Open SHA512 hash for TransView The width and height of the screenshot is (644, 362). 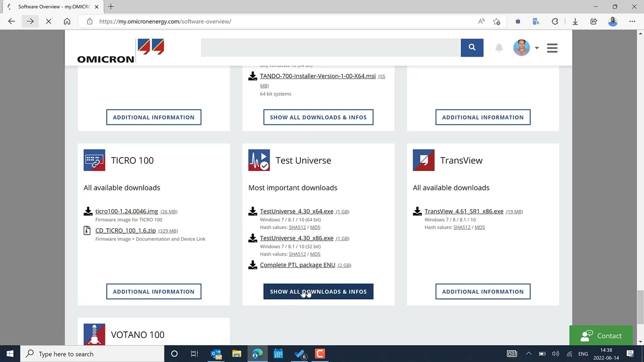pyautogui.click(x=462, y=227)
